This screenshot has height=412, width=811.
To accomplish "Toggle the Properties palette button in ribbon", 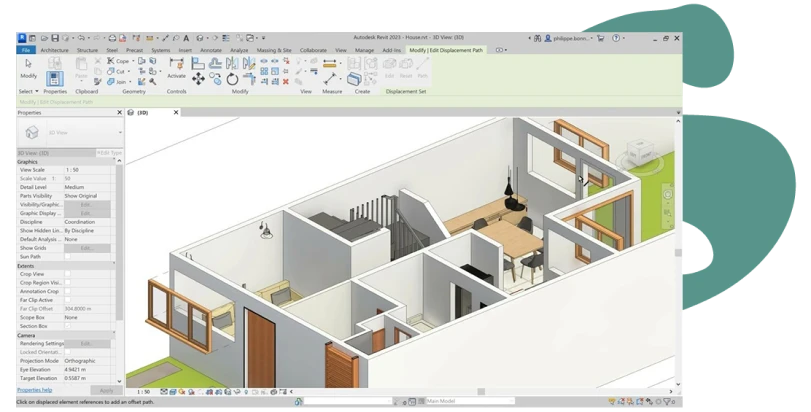I will (54, 79).
